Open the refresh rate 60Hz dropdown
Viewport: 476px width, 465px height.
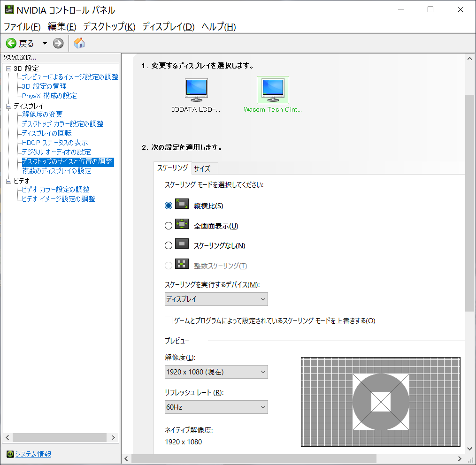pos(216,407)
